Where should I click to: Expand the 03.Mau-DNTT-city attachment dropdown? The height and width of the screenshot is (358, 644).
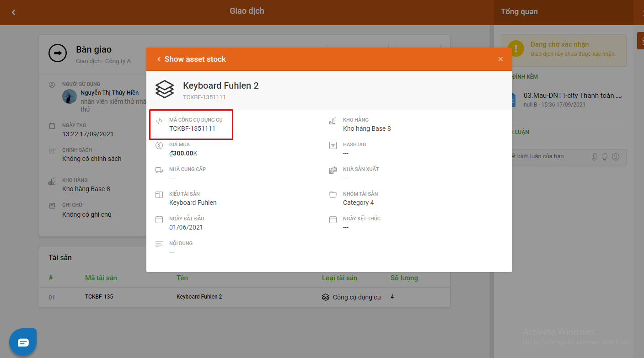pyautogui.click(x=620, y=96)
